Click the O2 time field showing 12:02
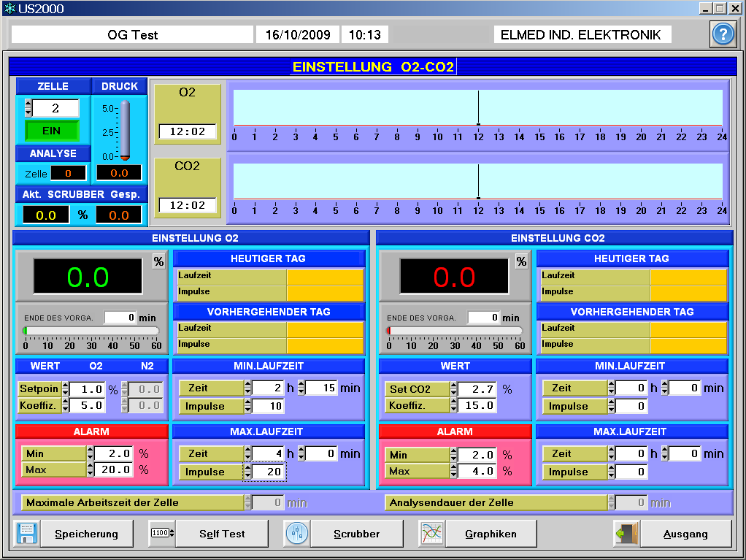Viewport: 746px width, 560px height. pos(188,132)
